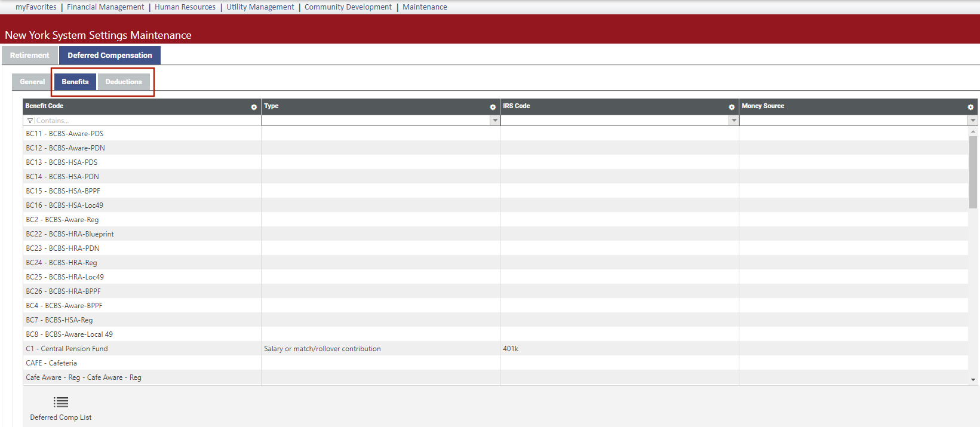Open the General sub-tab

32,82
